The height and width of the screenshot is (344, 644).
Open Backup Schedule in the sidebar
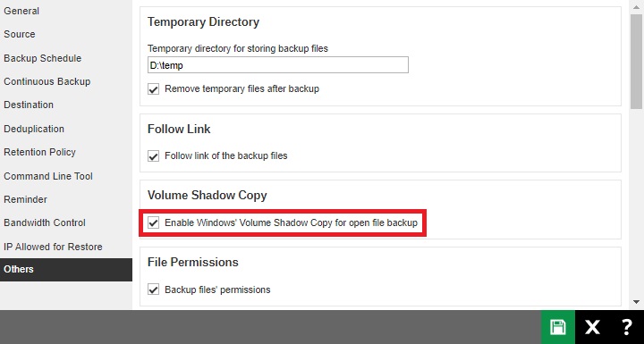pos(42,58)
